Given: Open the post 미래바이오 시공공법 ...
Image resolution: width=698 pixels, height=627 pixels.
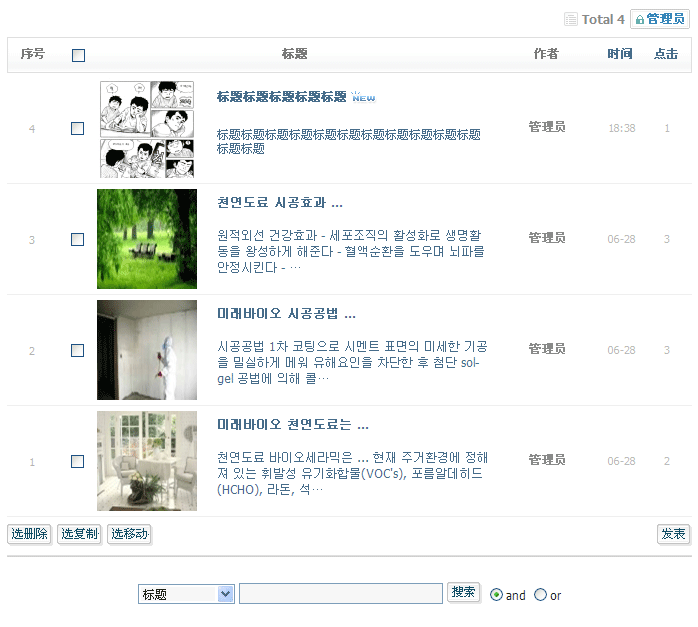Looking at the screenshot, I should (x=286, y=314).
